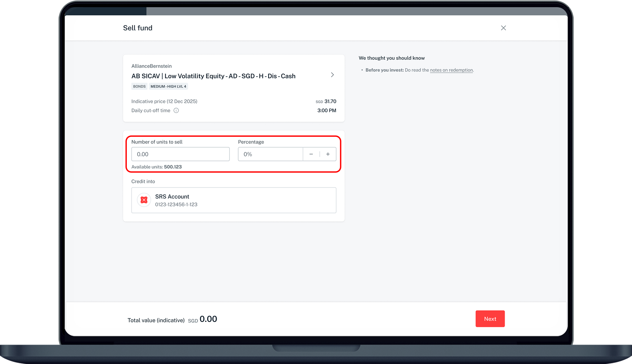Screen dimensions: 632x364
Task: Close the Sell fund dialog
Action: pyautogui.click(x=503, y=28)
